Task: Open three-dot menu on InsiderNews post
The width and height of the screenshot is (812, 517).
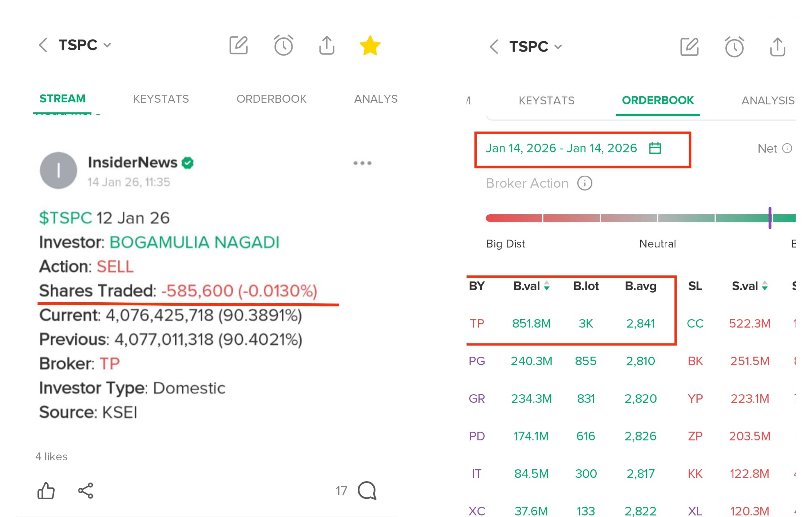Action: click(x=362, y=163)
